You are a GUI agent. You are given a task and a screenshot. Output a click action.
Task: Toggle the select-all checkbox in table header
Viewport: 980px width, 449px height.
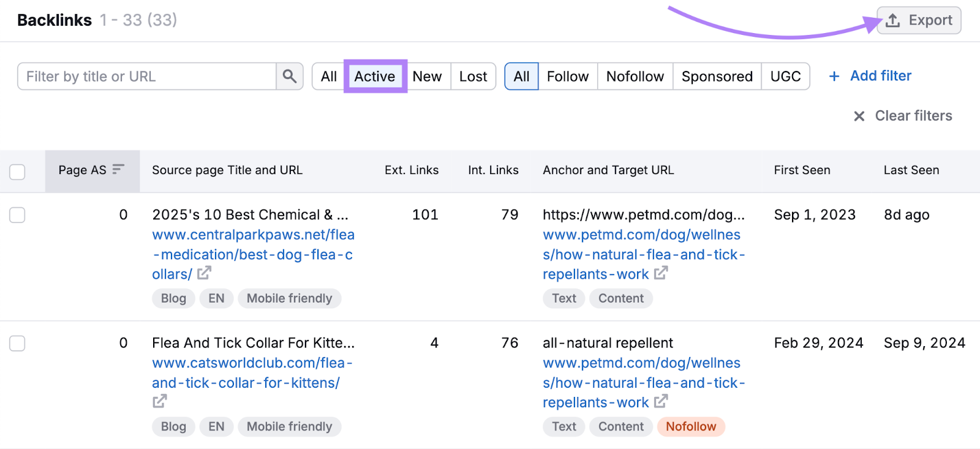(17, 172)
